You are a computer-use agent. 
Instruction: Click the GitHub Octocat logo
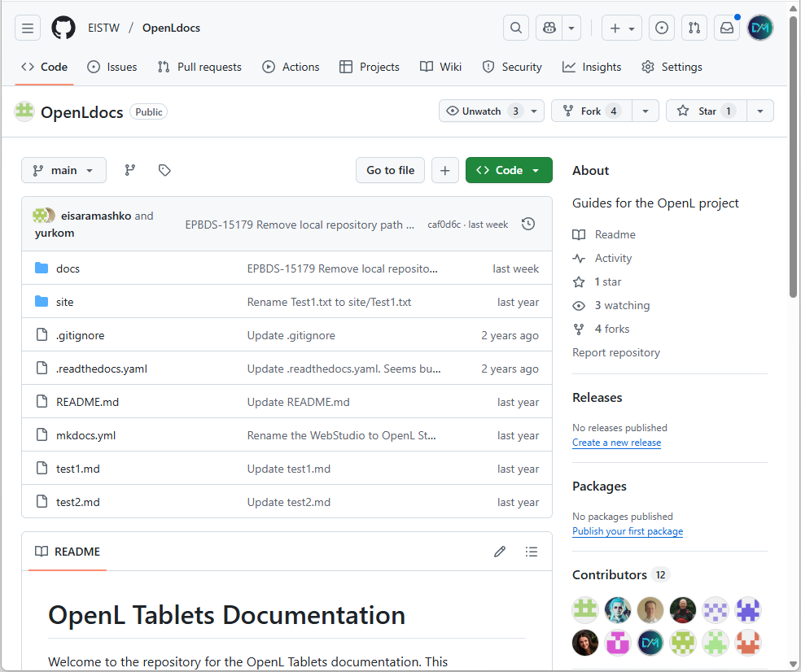[x=63, y=28]
